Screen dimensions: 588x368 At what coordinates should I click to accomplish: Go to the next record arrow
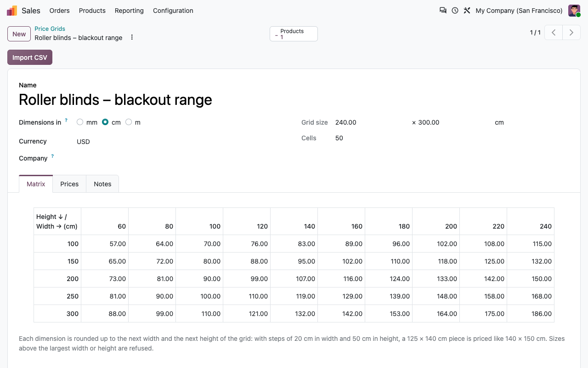[x=571, y=33]
